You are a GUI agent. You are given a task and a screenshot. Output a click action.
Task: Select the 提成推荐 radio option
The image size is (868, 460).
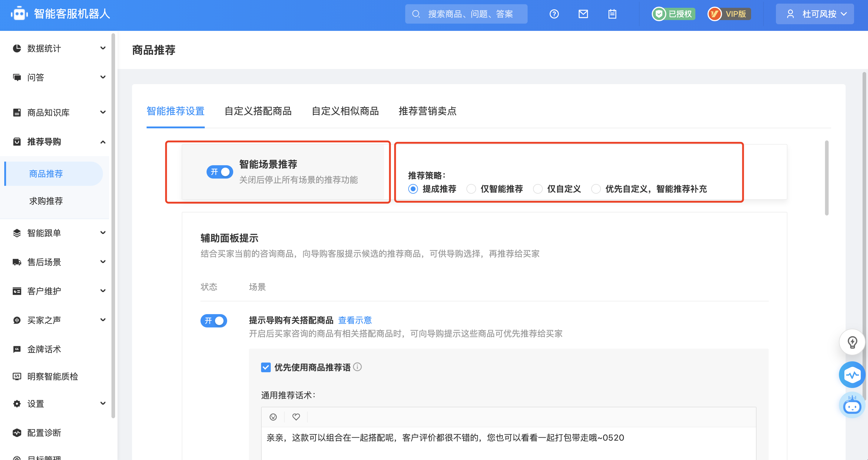[413, 189]
